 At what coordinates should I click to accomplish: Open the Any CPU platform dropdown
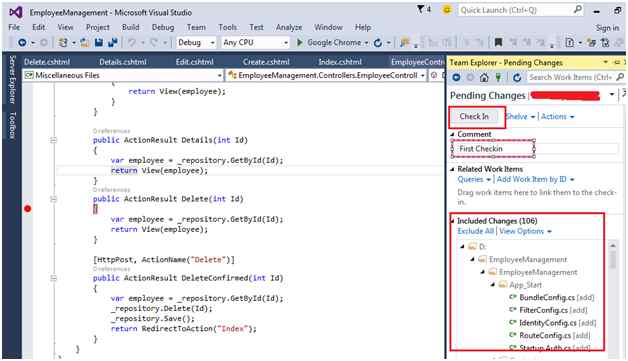point(255,42)
